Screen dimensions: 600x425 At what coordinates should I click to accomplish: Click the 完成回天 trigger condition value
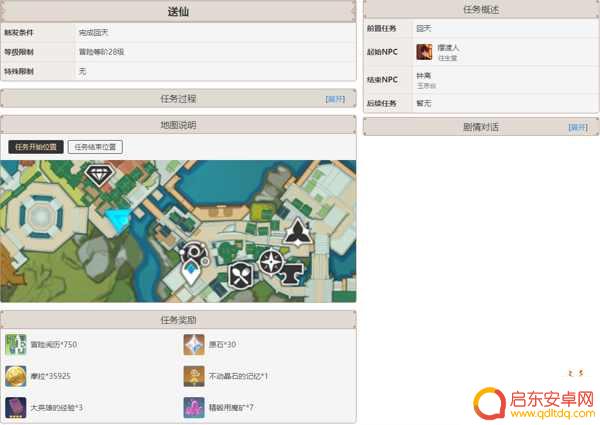pos(93,33)
